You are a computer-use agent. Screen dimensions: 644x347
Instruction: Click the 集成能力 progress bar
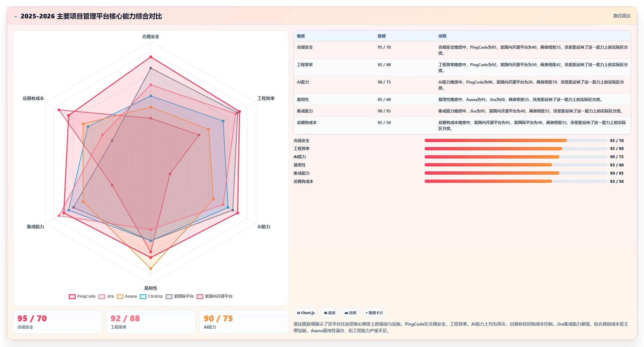516,173
